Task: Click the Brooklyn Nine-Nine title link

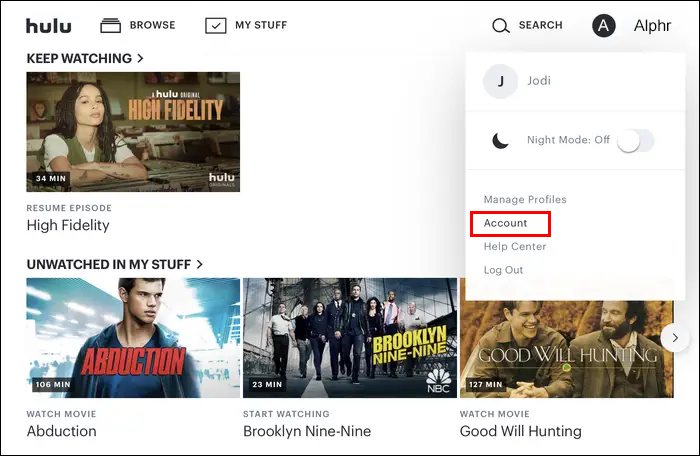Action: pos(307,431)
